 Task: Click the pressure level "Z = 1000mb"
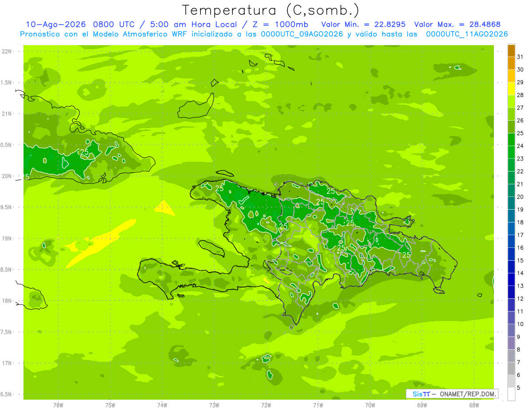coord(279,24)
